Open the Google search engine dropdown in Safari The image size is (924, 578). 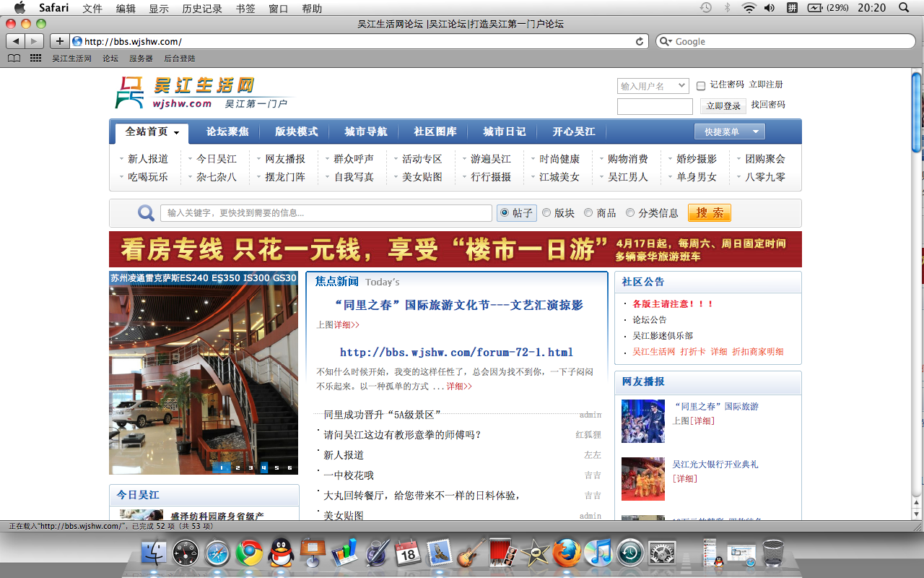(x=665, y=41)
